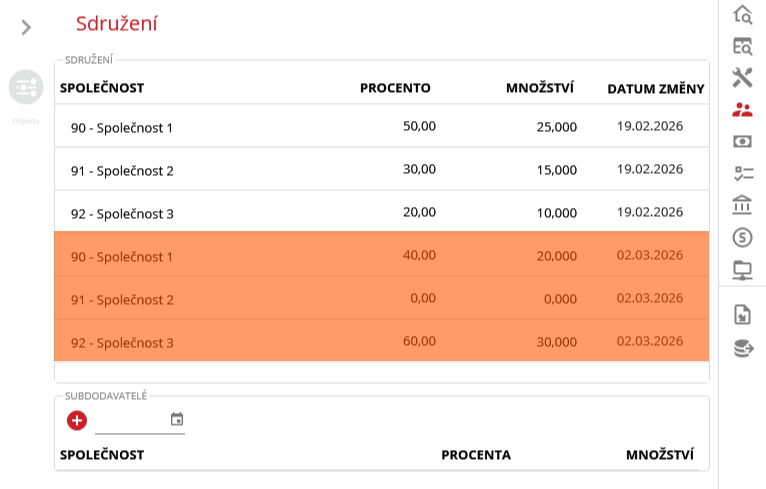Open the network computer icon
The width and height of the screenshot is (766, 489).
[x=742, y=269]
